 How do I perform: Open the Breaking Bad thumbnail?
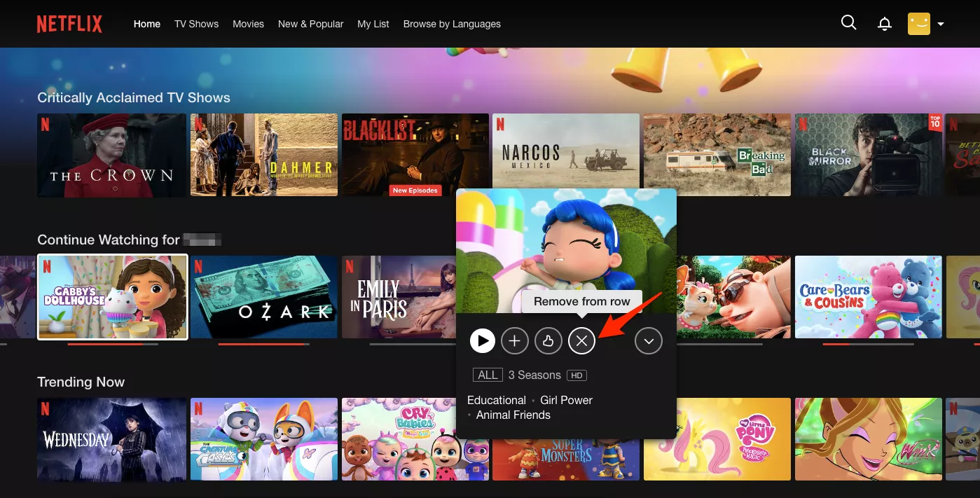[x=717, y=155]
